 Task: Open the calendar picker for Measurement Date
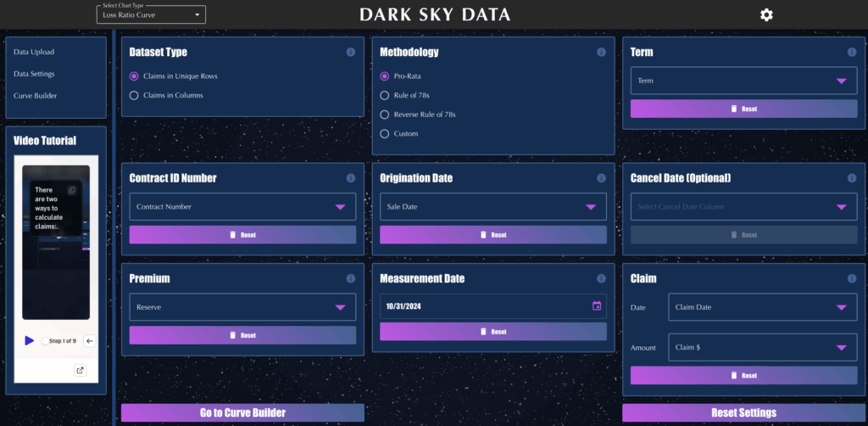tap(597, 306)
